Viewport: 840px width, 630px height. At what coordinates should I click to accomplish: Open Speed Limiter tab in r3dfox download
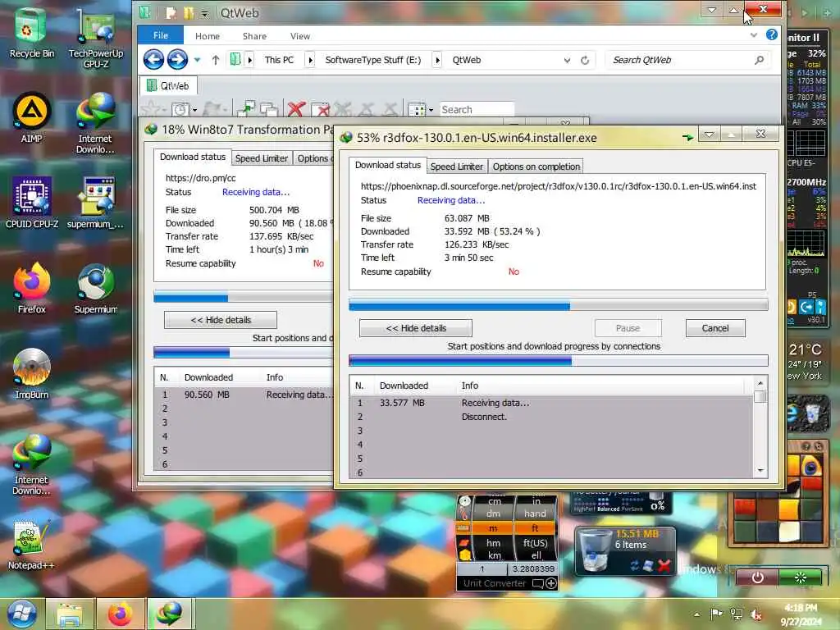pos(456,167)
